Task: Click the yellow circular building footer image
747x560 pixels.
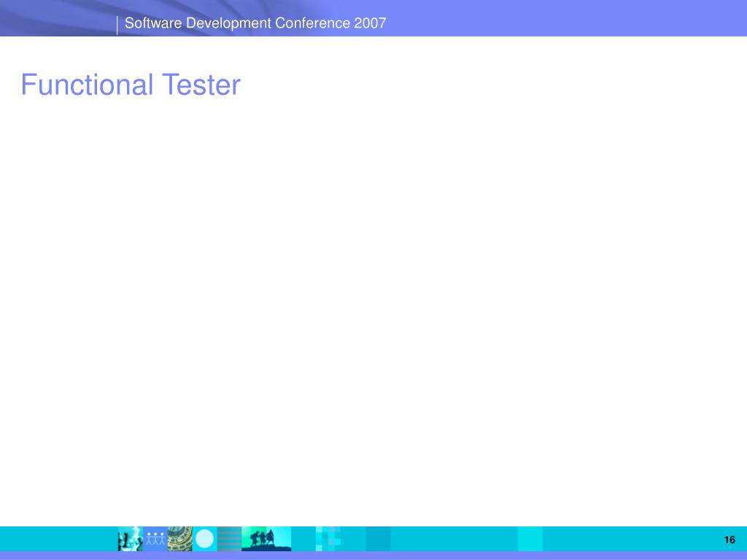Action: point(179,539)
